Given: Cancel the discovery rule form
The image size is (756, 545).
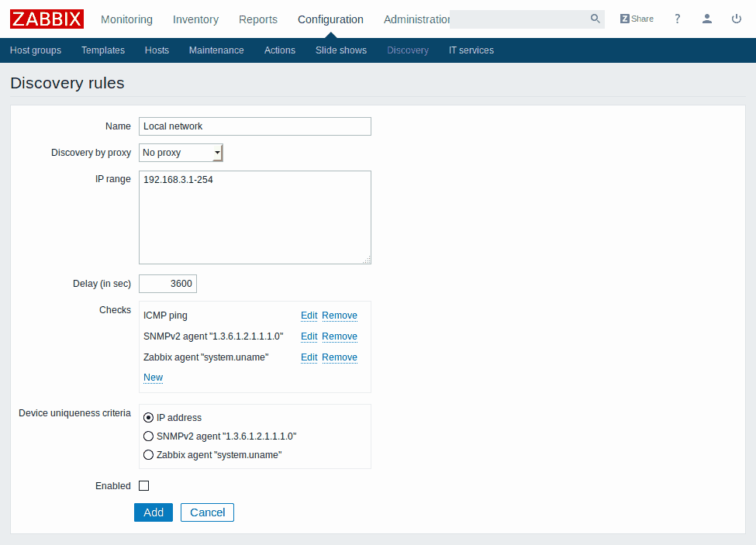Looking at the screenshot, I should 207,512.
